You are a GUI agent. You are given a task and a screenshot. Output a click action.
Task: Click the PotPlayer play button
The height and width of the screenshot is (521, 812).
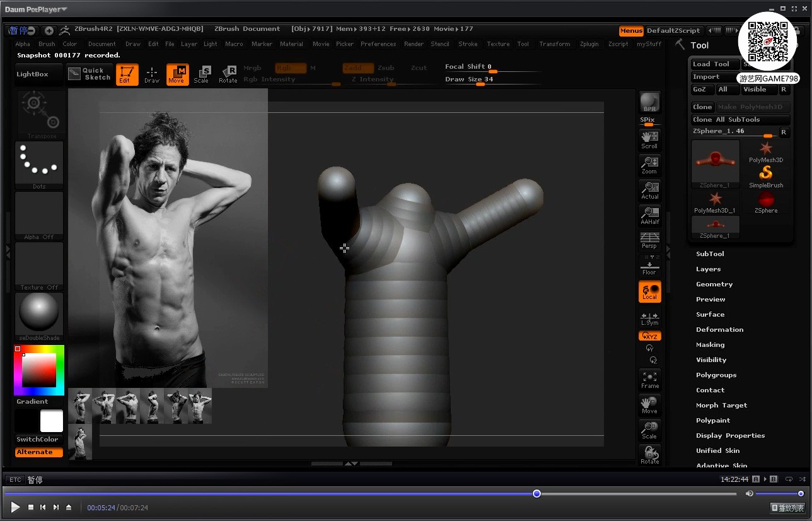point(15,507)
